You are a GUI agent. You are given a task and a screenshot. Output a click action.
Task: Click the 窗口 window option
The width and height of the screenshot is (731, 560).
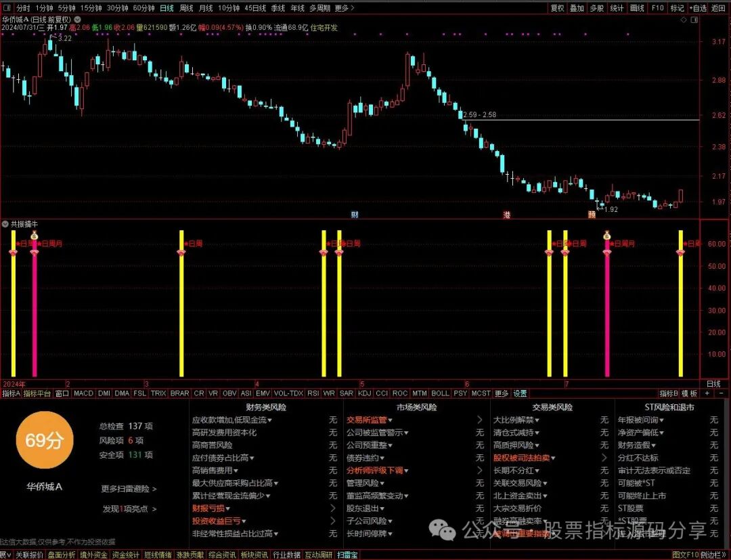click(62, 393)
